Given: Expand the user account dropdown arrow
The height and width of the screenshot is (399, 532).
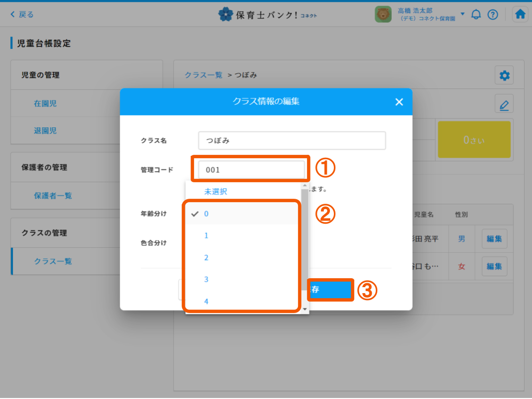Looking at the screenshot, I should [463, 13].
